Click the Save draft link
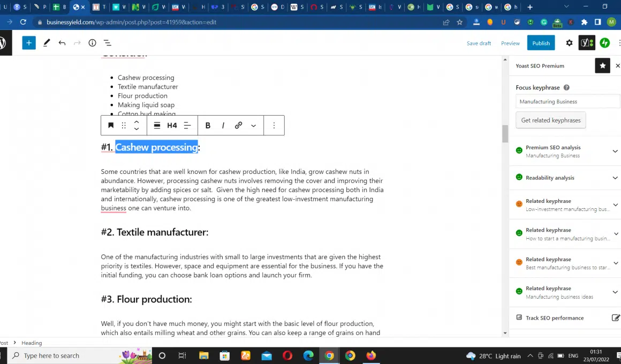 click(x=479, y=43)
